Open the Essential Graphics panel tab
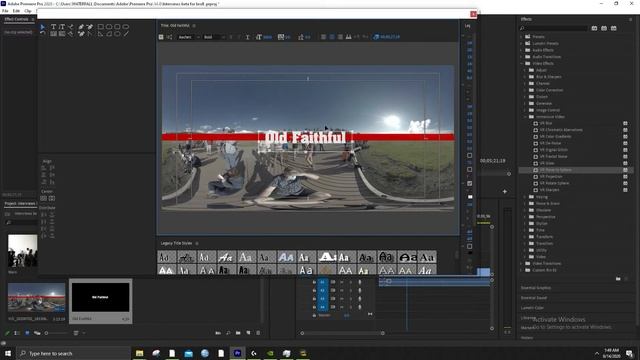 coord(536,288)
